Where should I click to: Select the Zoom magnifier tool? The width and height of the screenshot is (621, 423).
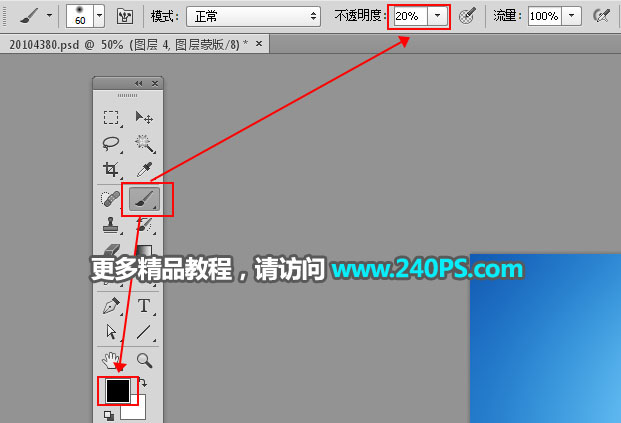coord(144,359)
